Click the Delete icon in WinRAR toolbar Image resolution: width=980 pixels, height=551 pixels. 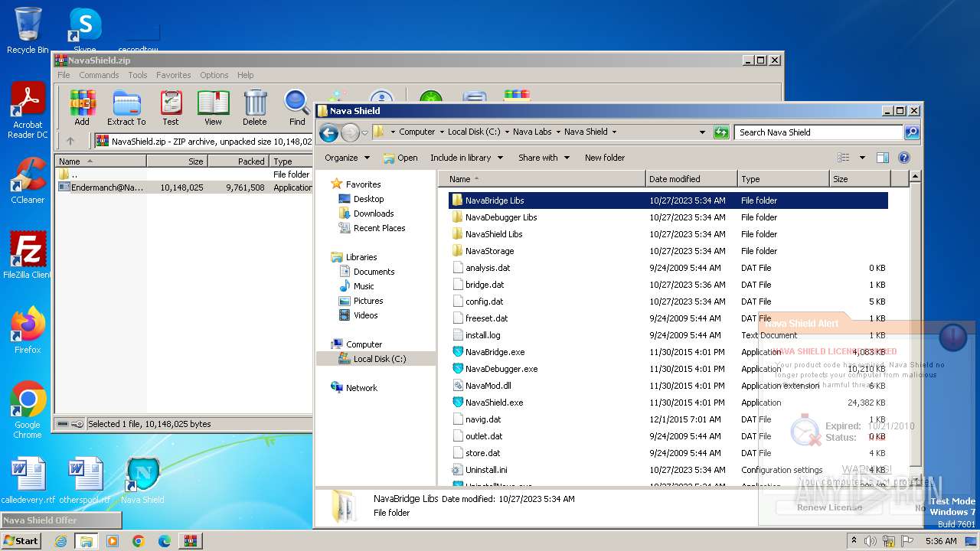(x=255, y=108)
